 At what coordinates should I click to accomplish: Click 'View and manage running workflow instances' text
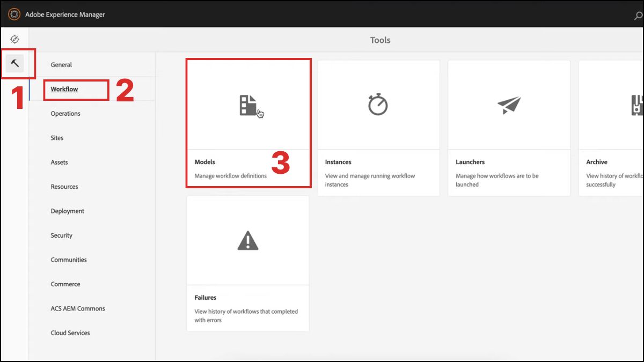pos(370,180)
